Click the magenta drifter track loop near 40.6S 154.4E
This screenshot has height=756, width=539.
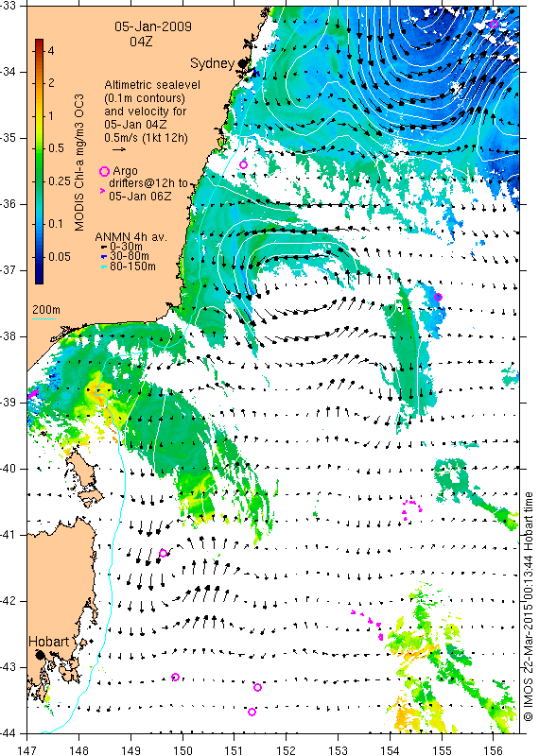[x=411, y=509]
